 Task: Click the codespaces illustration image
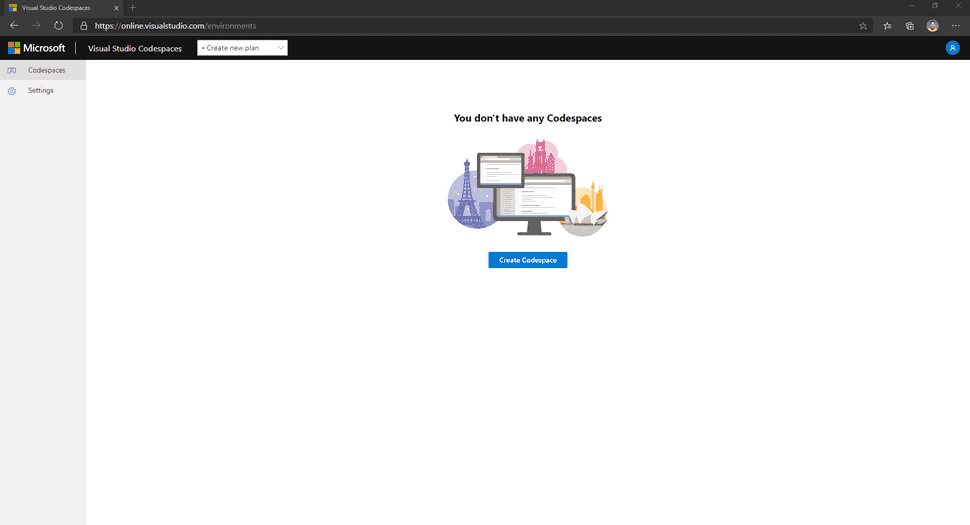528,188
